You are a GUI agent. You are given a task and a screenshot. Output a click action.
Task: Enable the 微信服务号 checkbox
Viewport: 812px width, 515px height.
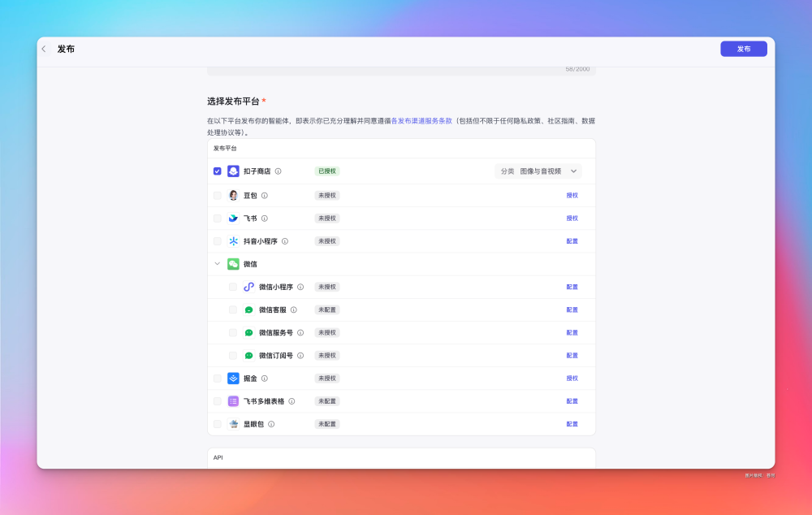click(x=233, y=332)
